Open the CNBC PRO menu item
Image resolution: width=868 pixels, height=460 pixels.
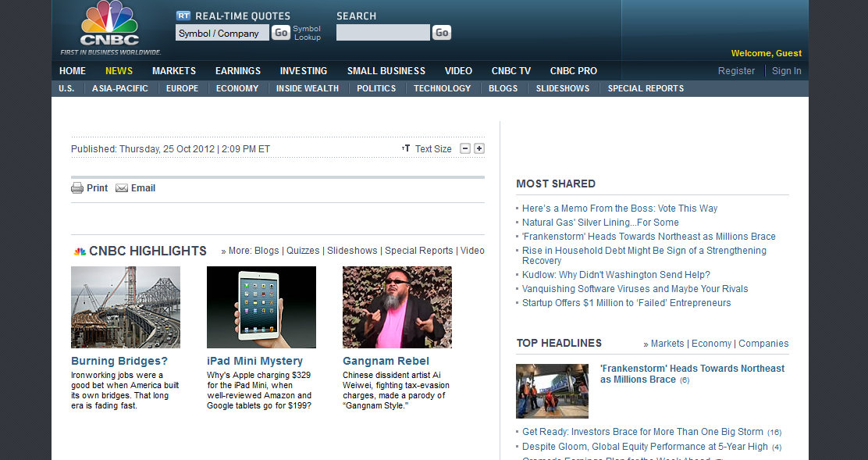[x=574, y=71]
